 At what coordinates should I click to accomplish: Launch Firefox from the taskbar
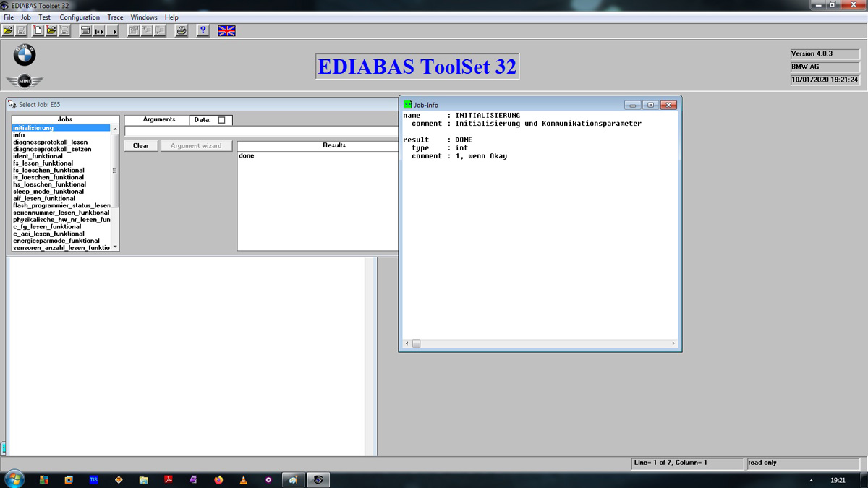218,479
